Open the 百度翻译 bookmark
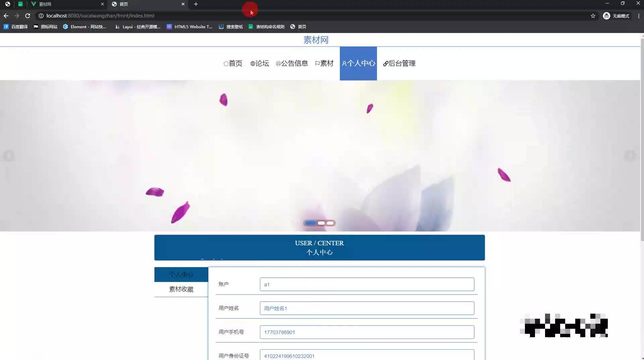Viewport: 644px width, 360px height. (15, 27)
